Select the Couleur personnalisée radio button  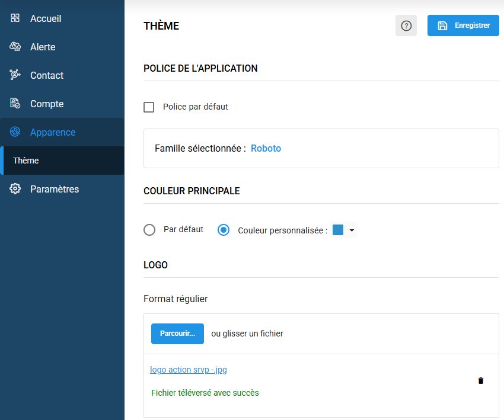tap(224, 230)
